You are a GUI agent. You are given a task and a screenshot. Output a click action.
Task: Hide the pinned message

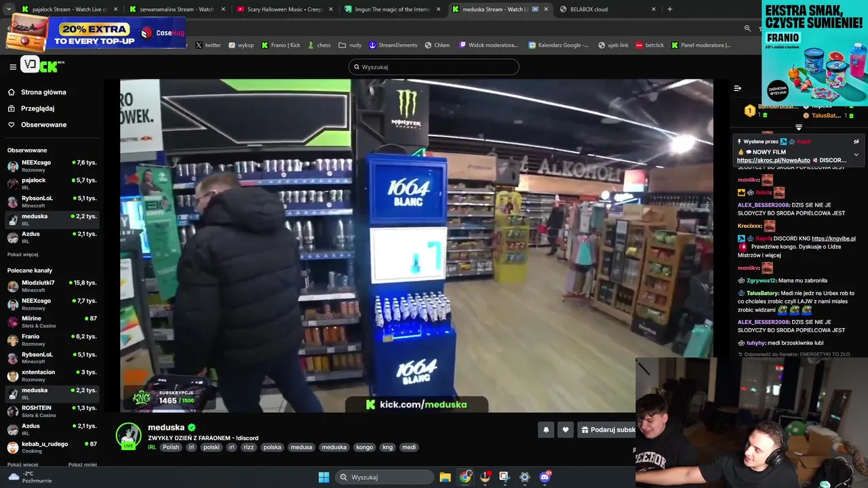click(x=856, y=142)
